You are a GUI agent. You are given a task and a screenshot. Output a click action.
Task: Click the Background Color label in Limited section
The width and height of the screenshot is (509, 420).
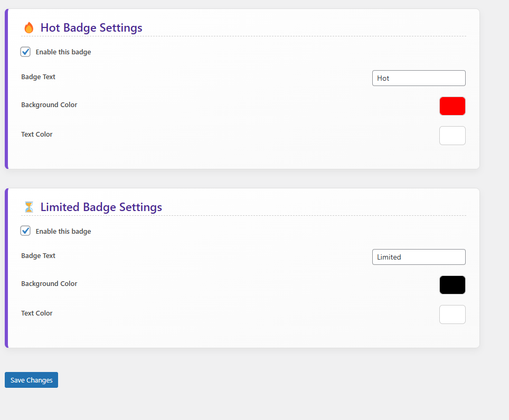(49, 283)
